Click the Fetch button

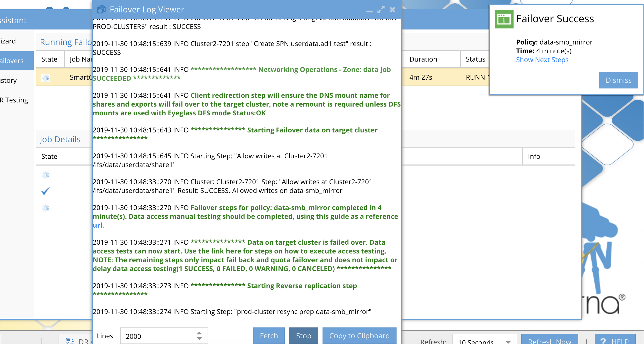pos(269,336)
